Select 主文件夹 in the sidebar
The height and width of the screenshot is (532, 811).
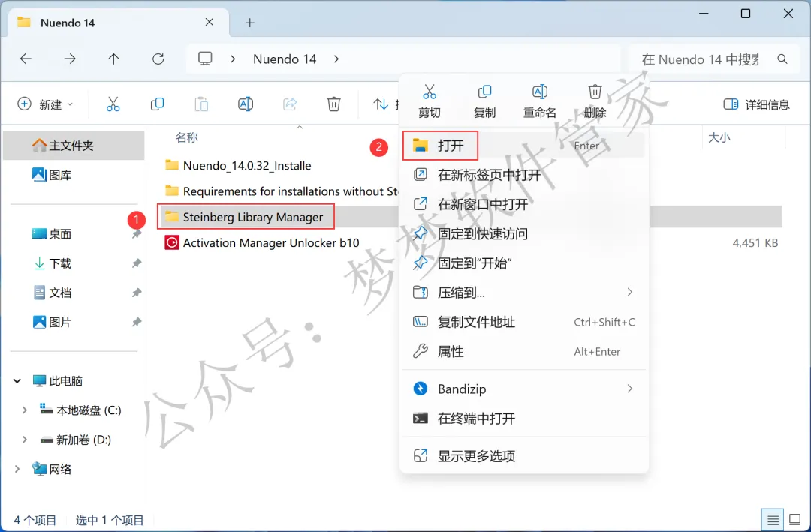coord(74,146)
